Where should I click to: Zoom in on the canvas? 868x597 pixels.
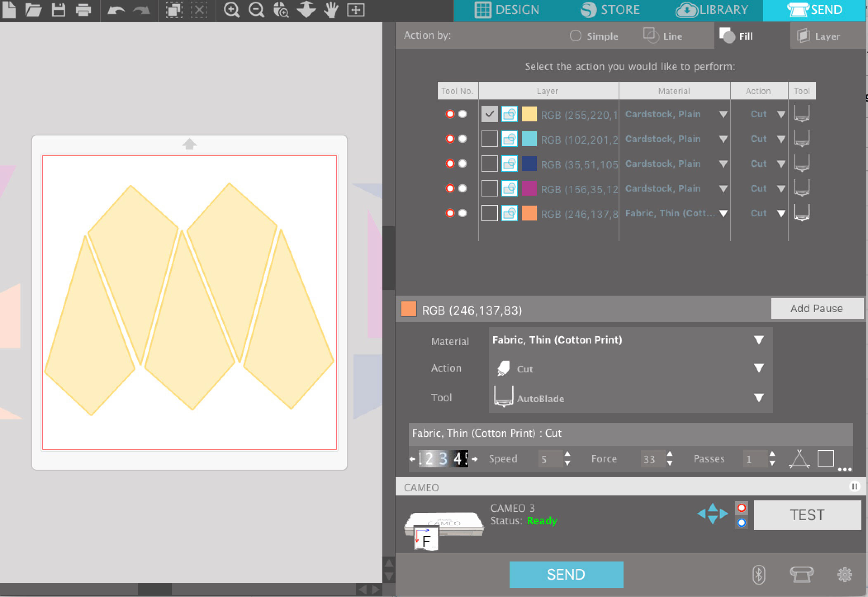point(232,9)
